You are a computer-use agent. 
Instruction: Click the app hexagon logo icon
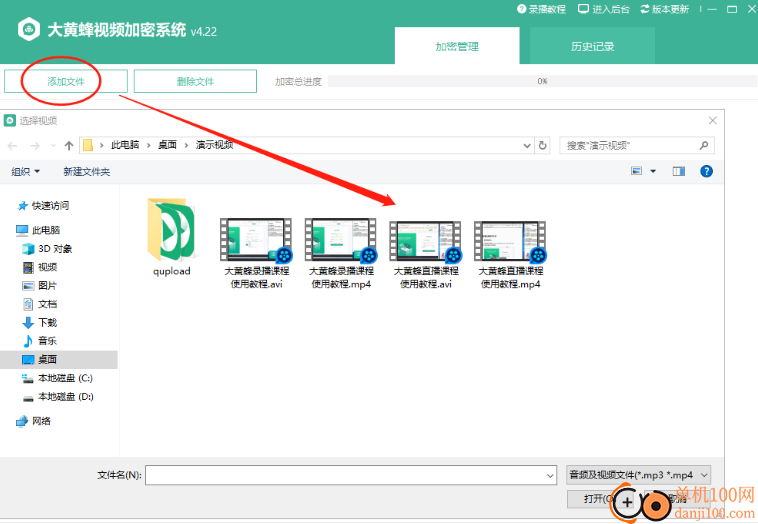(x=29, y=29)
